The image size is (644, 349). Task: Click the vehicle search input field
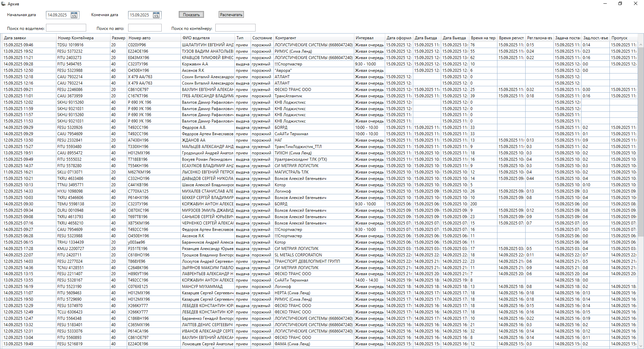[x=145, y=28]
